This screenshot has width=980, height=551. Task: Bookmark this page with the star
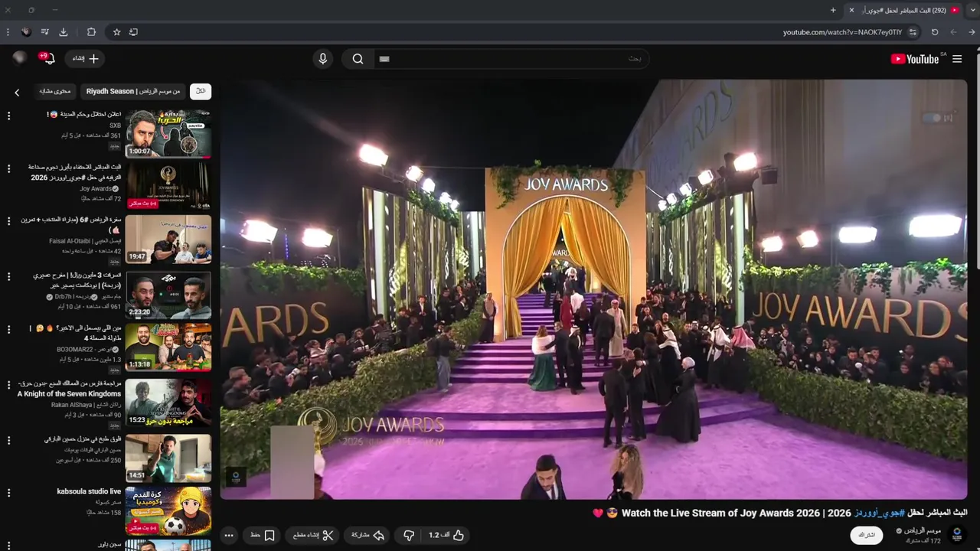tap(116, 32)
